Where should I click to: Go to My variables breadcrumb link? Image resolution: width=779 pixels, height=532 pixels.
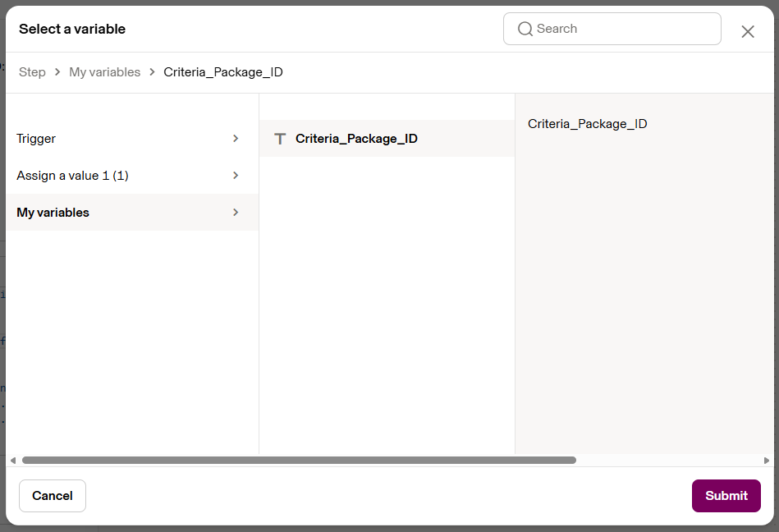tap(105, 72)
